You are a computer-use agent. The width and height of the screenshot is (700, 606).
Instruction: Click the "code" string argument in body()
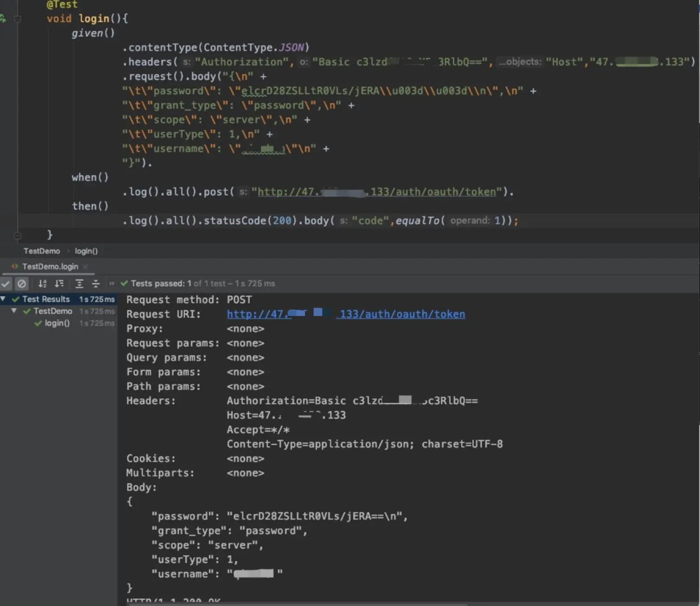click(370, 221)
